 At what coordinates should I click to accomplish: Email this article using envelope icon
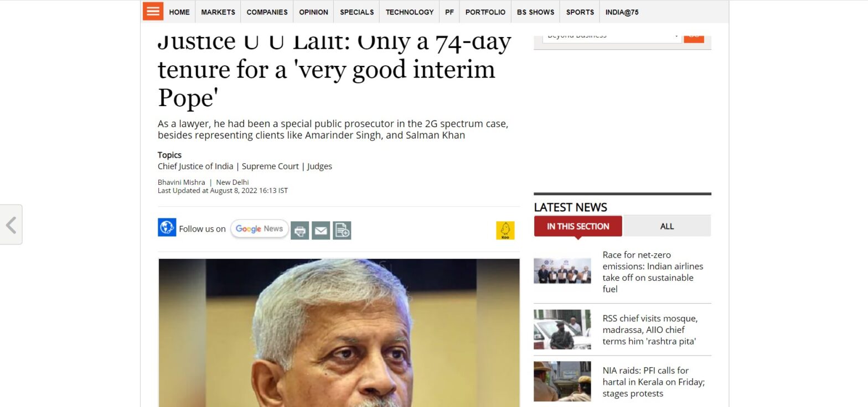point(321,230)
